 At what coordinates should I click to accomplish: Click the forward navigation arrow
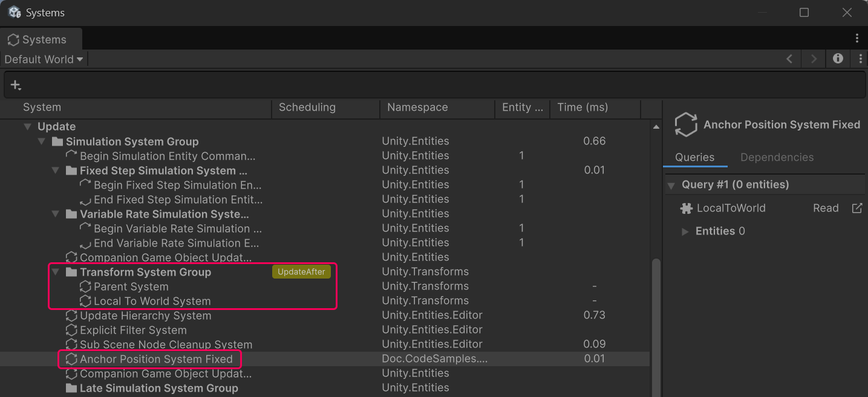[x=814, y=59]
